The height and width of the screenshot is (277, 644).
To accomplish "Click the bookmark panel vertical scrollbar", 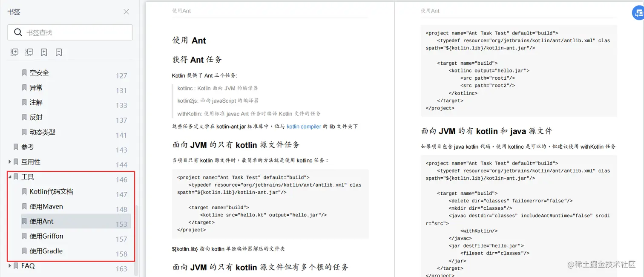I will (x=136, y=241).
